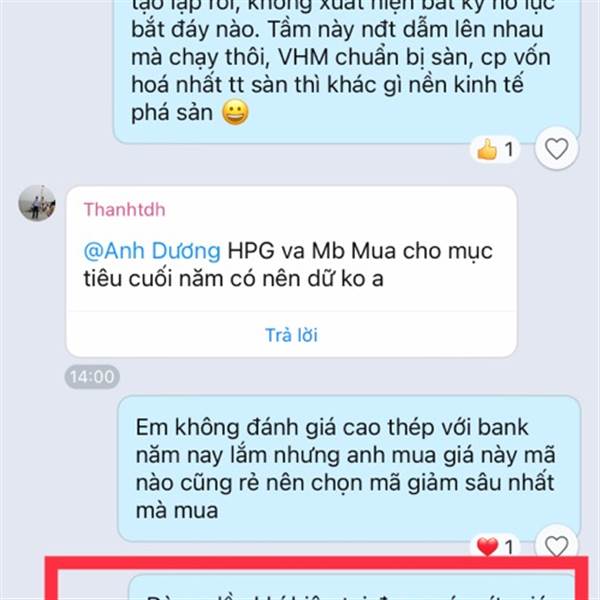The width and height of the screenshot is (600, 600).
Task: Tap the "mà mua" last line of message
Action: [x=177, y=511]
